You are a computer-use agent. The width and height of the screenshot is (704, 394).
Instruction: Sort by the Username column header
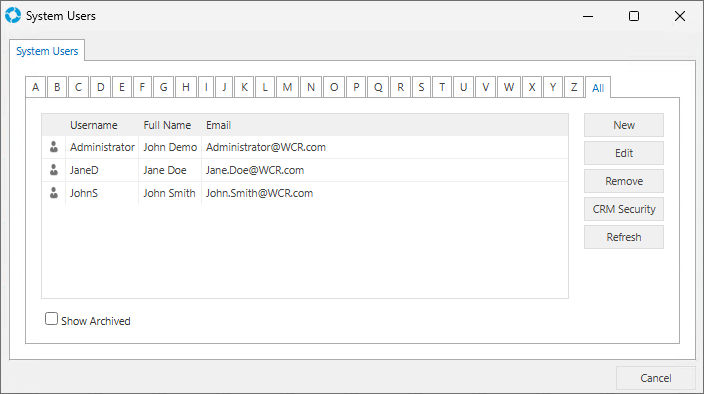pyautogui.click(x=93, y=125)
